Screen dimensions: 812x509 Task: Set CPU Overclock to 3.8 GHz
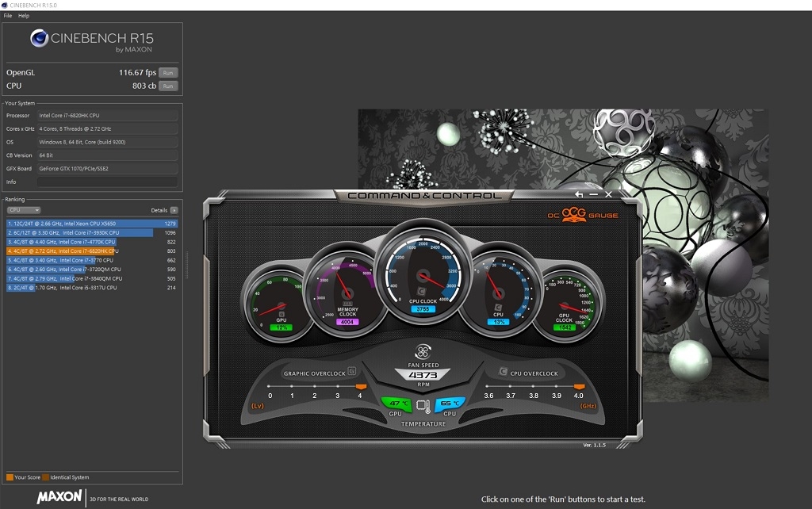pyautogui.click(x=534, y=386)
